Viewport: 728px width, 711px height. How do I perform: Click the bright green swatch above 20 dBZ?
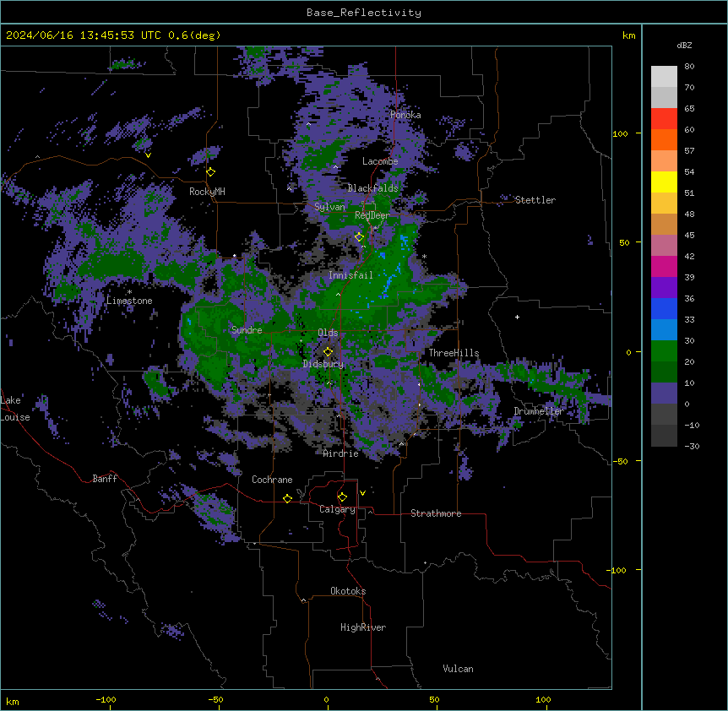click(x=664, y=351)
